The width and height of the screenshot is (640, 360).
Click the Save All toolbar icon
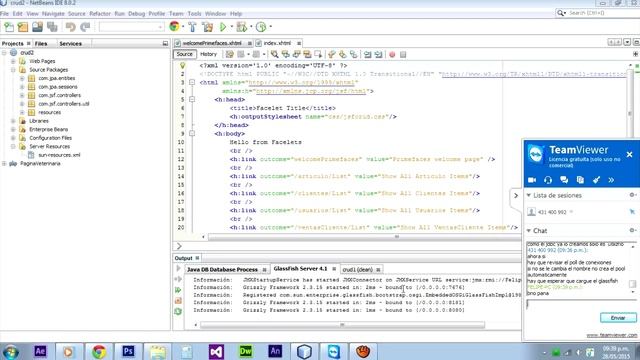pos(52,27)
